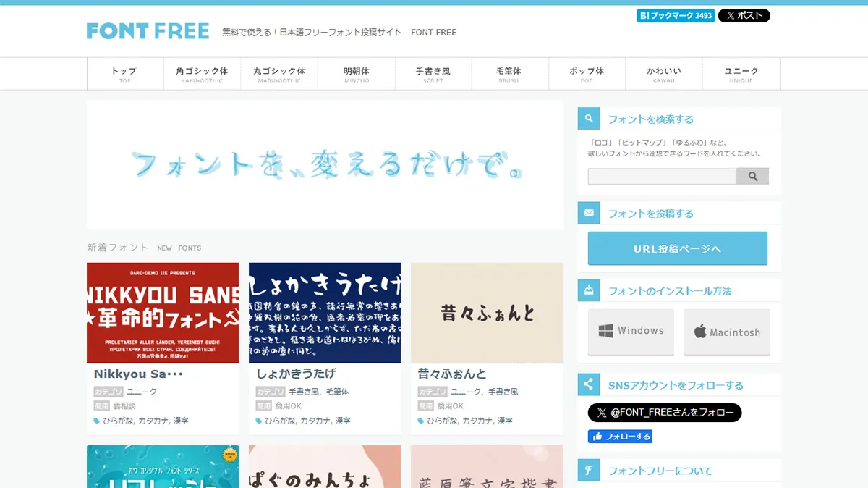Screen dimensions: 868x488
Task: Click the F icon beside フォントフリーについて
Action: [x=587, y=470]
